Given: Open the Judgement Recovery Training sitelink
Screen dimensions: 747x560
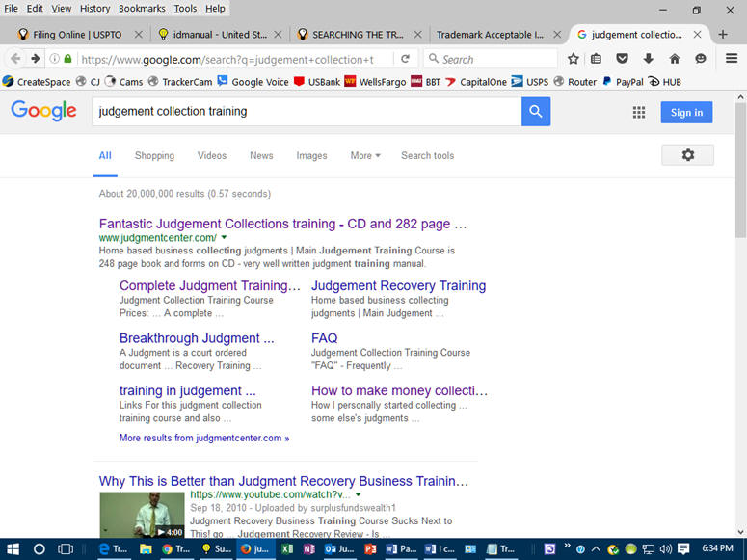Looking at the screenshot, I should click(398, 285).
